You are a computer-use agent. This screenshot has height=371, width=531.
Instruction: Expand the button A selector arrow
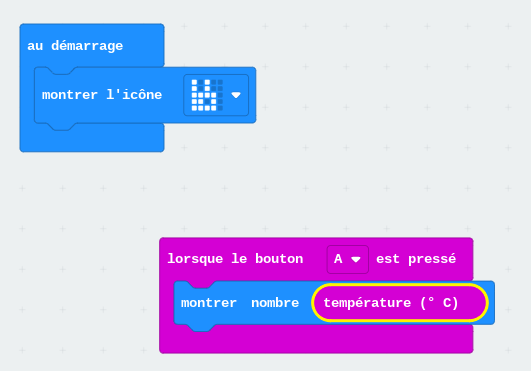pos(356,260)
